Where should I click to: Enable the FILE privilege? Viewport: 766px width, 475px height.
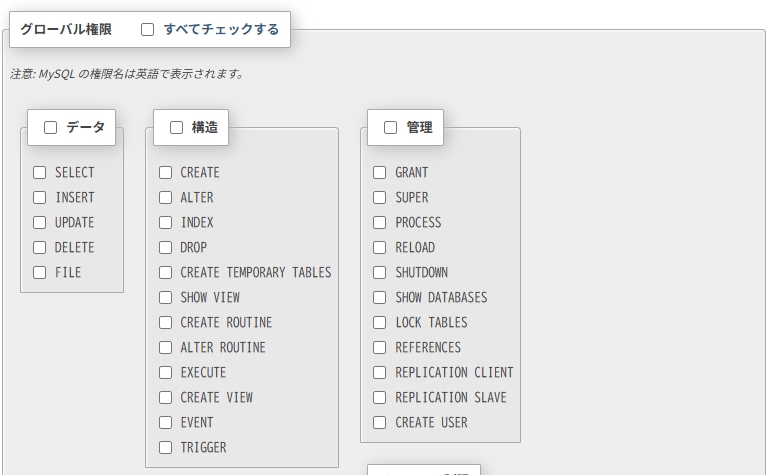tap(40, 273)
